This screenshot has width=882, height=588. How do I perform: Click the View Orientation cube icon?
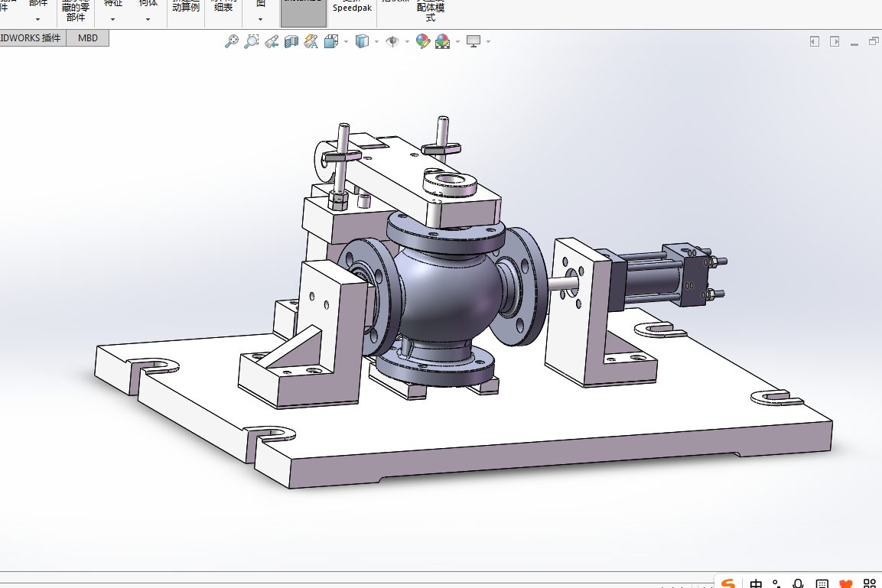(x=331, y=41)
